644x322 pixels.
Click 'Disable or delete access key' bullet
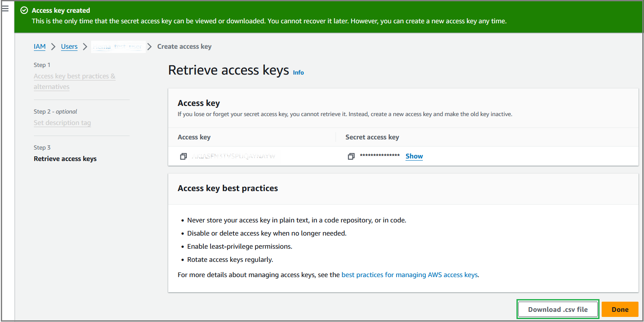pyautogui.click(x=267, y=233)
